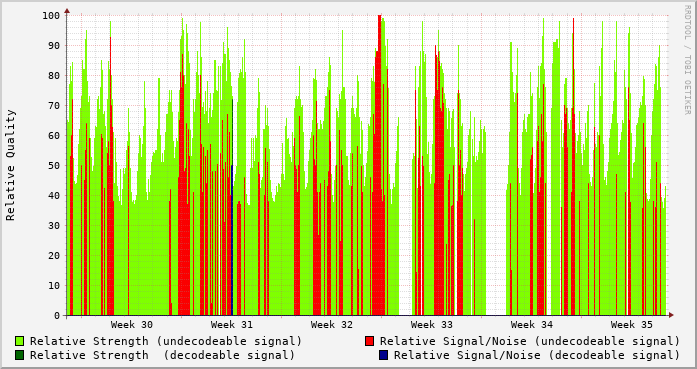This screenshot has height=369, width=697.
Task: Click the 0 value at axis origin
Action: click(57, 316)
